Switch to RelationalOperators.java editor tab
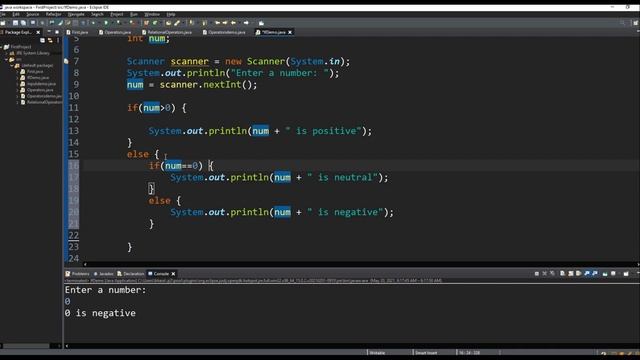The image size is (640, 360). [x=167, y=32]
